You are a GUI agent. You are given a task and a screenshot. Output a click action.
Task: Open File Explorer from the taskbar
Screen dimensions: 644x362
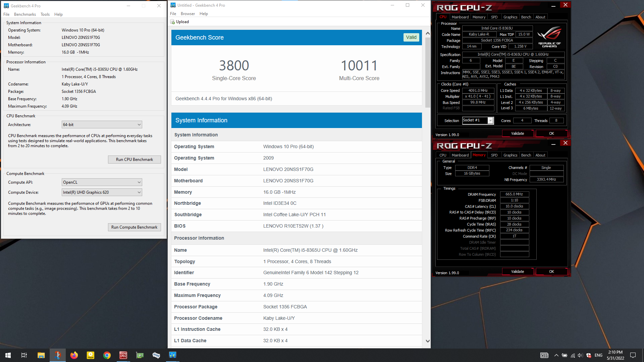(x=41, y=355)
